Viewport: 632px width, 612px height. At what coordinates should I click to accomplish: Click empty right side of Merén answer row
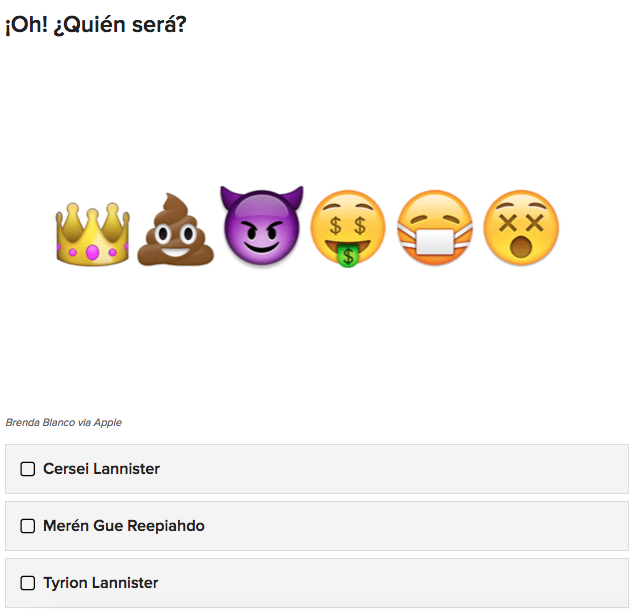coord(450,526)
